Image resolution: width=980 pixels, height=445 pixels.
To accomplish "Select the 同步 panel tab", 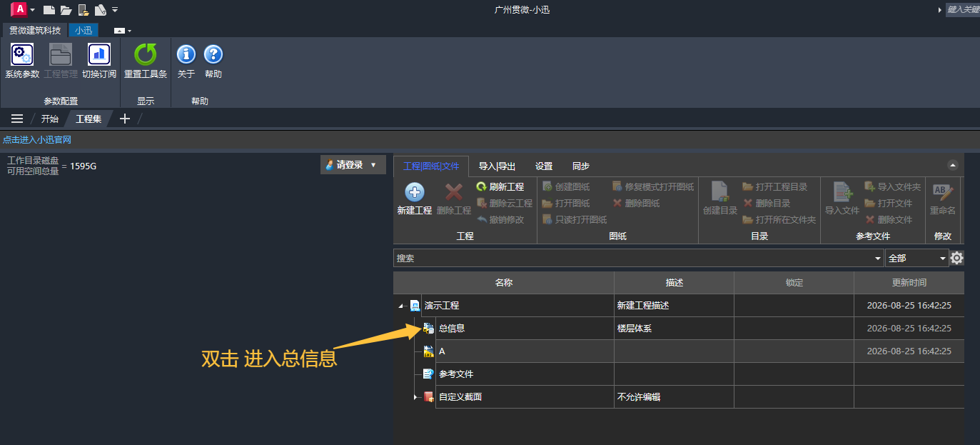I will coord(581,166).
